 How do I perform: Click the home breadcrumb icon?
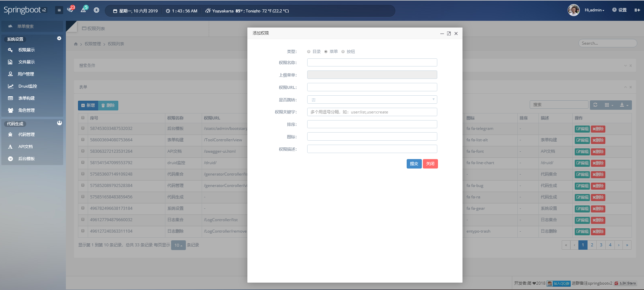76,44
